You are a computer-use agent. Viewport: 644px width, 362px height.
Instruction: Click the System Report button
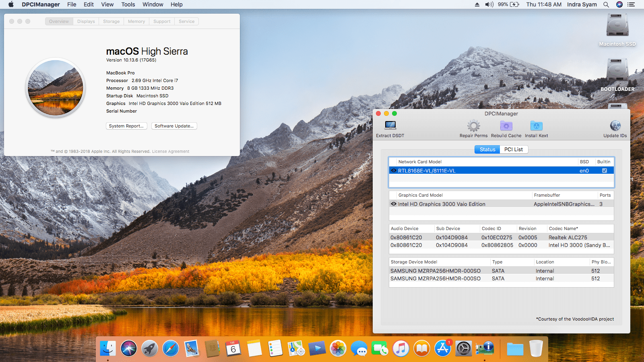[x=126, y=126]
